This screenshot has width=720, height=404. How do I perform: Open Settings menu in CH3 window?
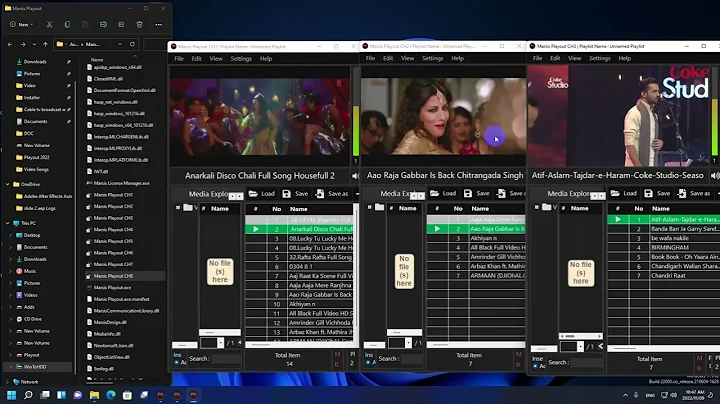pyautogui.click(x=600, y=58)
